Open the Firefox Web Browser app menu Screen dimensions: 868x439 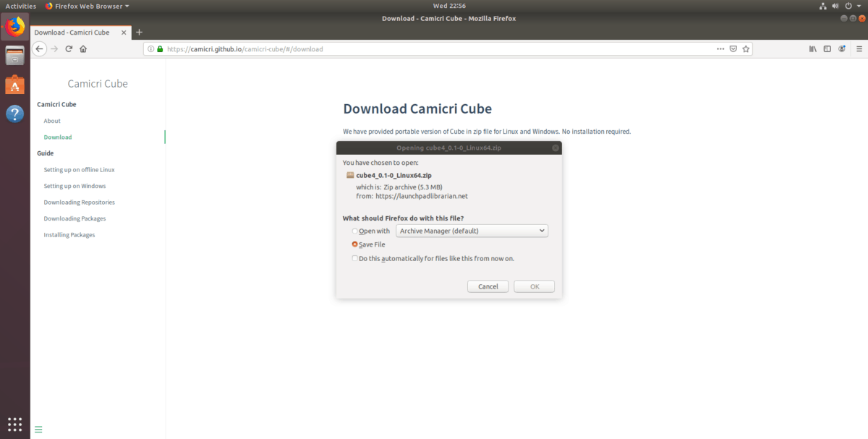[88, 6]
